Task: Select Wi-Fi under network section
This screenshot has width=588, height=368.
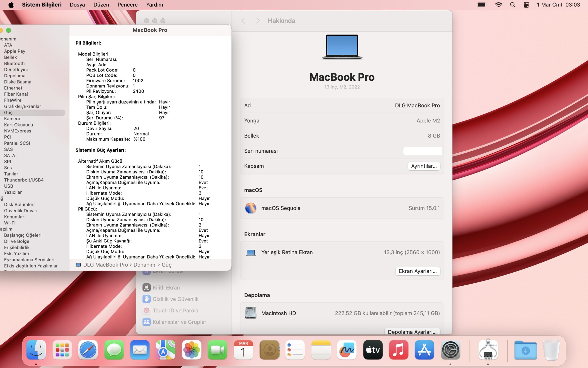Action: click(10, 223)
